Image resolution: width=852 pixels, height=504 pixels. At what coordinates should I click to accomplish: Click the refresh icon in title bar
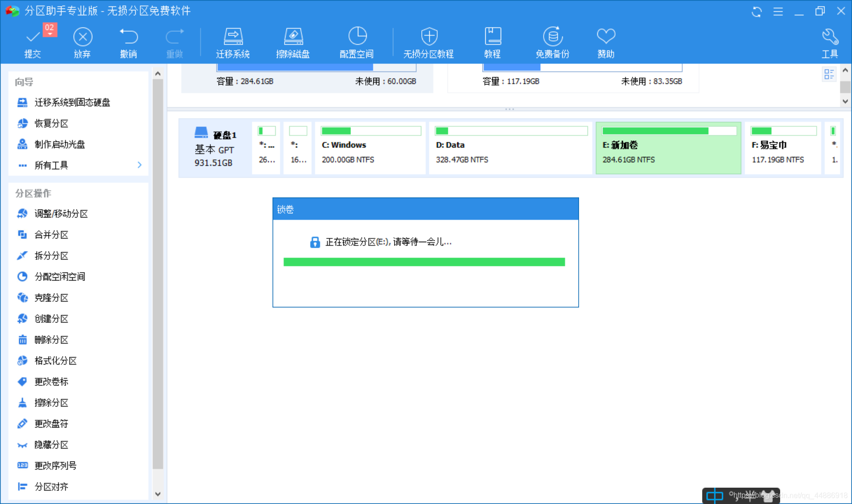757,11
